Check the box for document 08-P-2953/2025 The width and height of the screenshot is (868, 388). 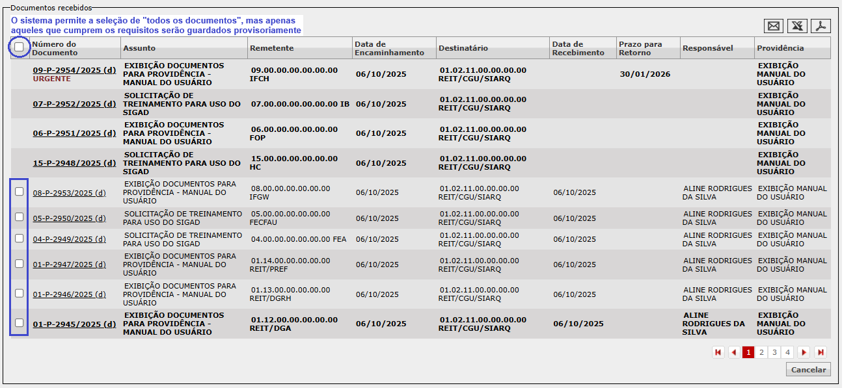pos(20,192)
